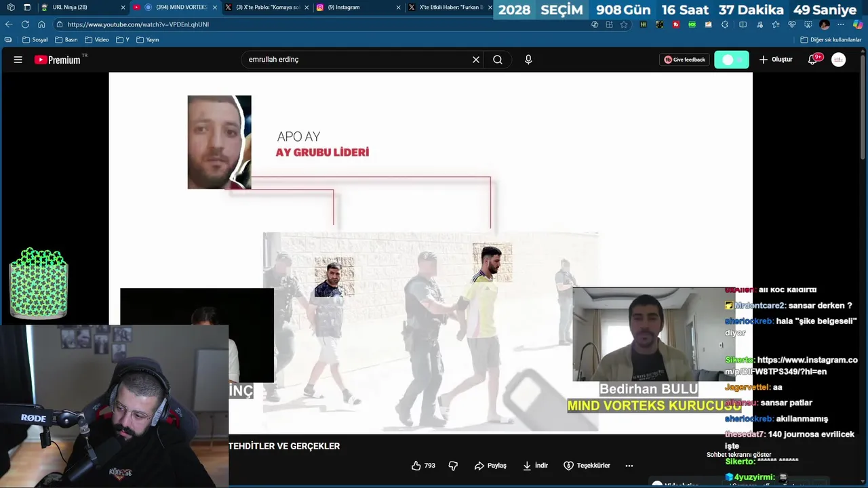Toggle the teal switch in YouTube header

coord(732,60)
